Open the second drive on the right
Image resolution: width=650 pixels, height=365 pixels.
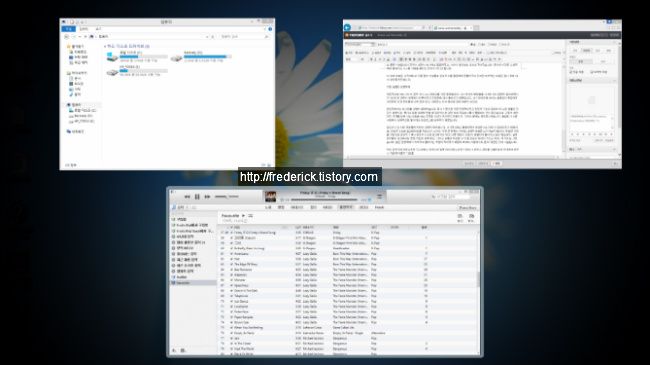pos(201,57)
